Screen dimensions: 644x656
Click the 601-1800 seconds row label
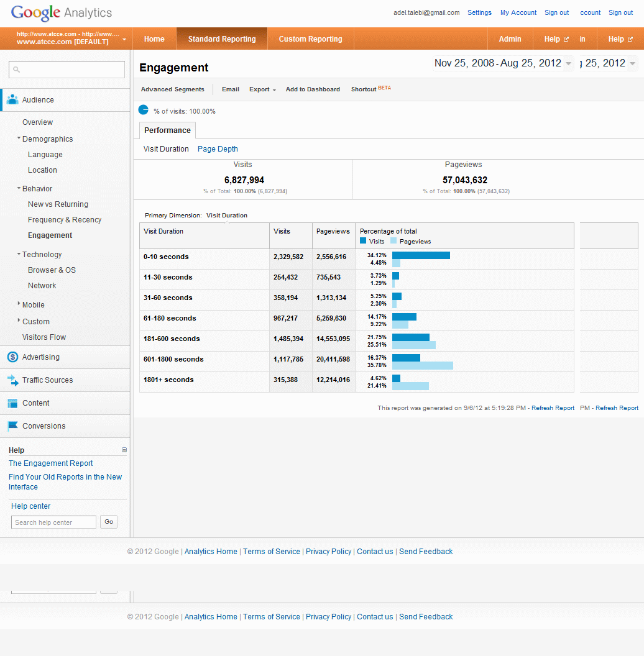173,360
